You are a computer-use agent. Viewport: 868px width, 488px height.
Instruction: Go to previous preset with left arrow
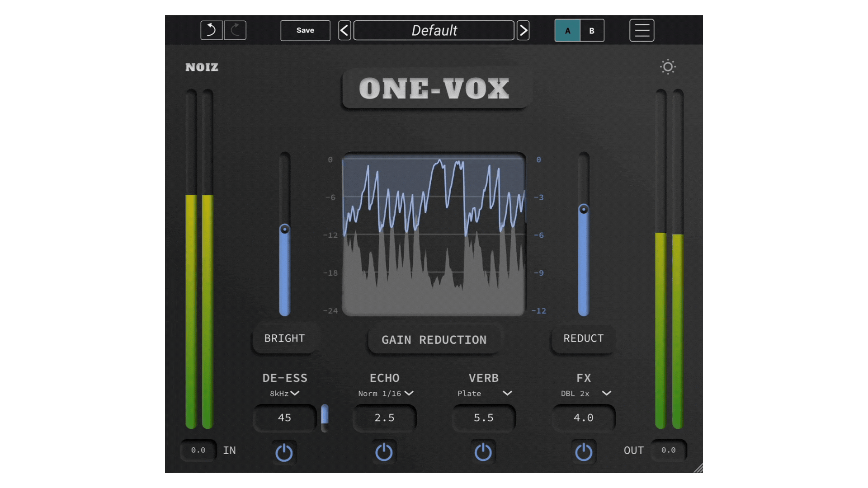pos(344,30)
